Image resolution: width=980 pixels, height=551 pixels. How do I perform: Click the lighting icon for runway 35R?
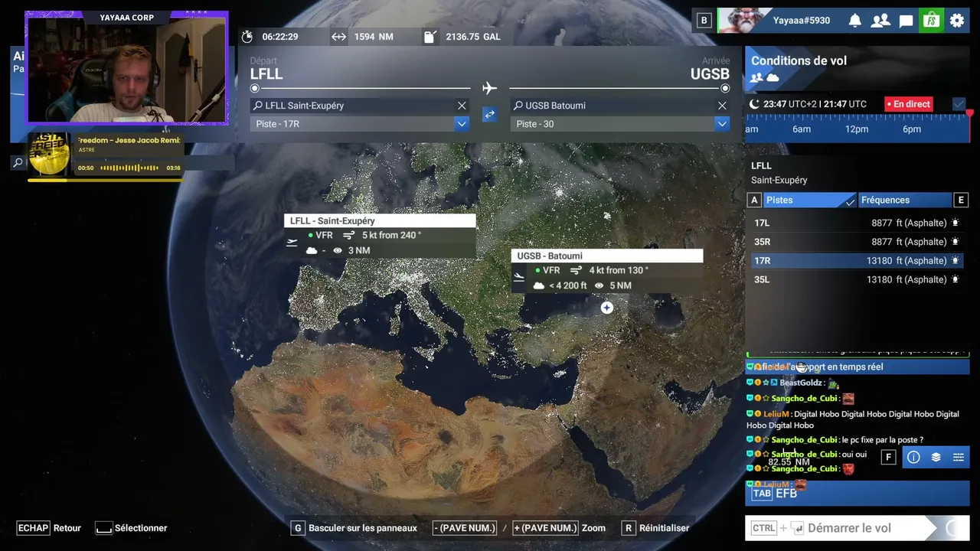[x=955, y=242]
